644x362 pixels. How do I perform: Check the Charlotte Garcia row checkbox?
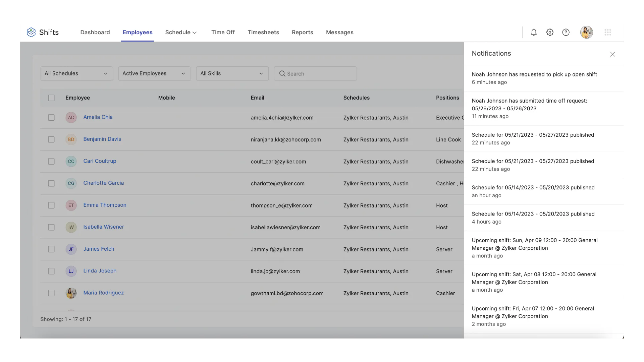click(51, 183)
